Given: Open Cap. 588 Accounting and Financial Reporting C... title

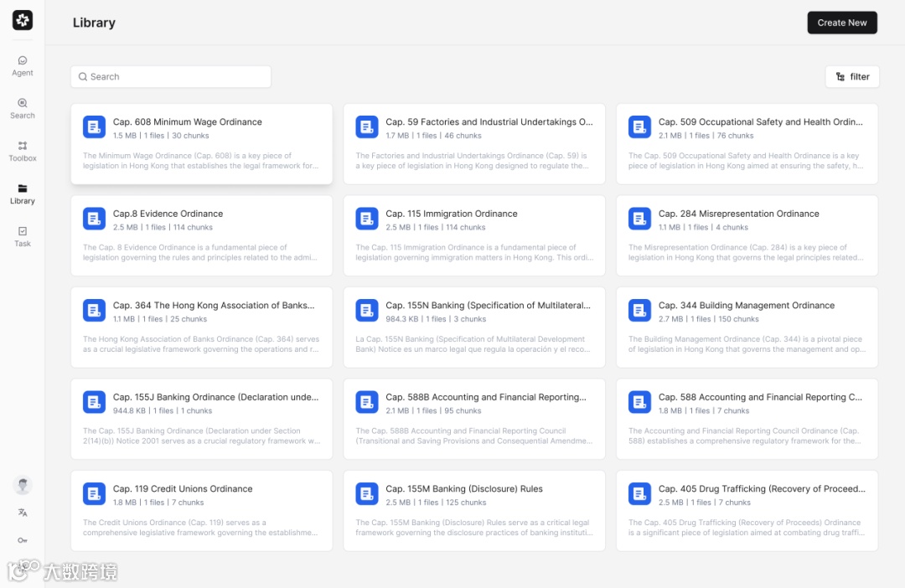Looking at the screenshot, I should tap(760, 397).
